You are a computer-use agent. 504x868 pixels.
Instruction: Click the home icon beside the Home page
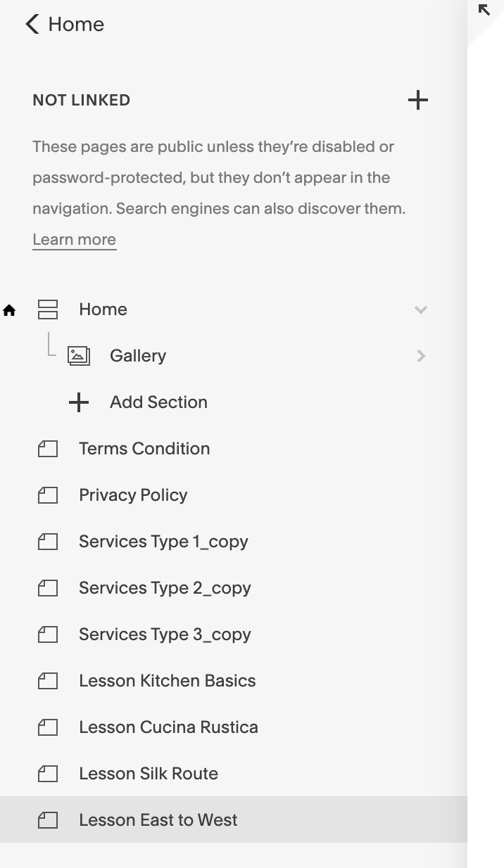click(10, 310)
